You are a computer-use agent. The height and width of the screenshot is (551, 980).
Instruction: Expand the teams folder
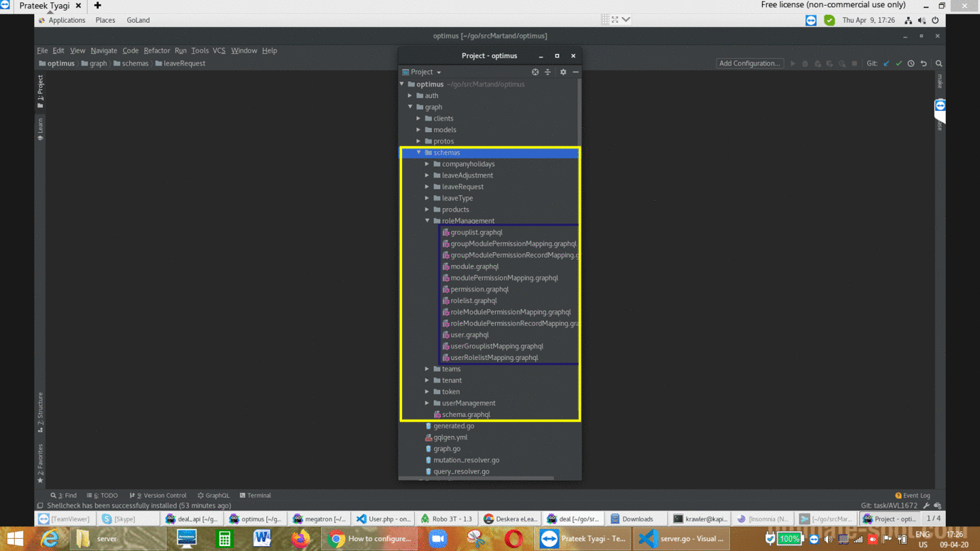pos(426,369)
